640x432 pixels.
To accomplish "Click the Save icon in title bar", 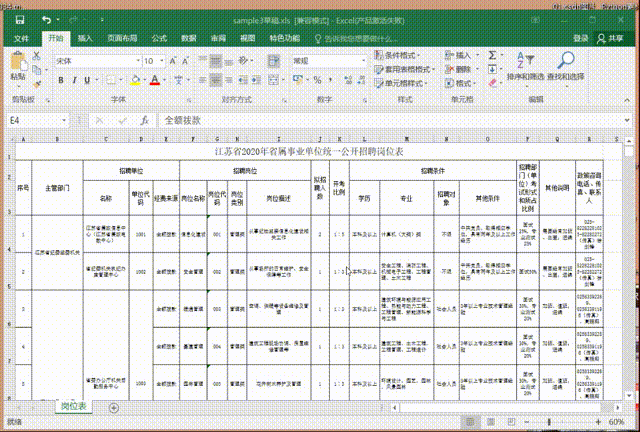I will (20, 20).
